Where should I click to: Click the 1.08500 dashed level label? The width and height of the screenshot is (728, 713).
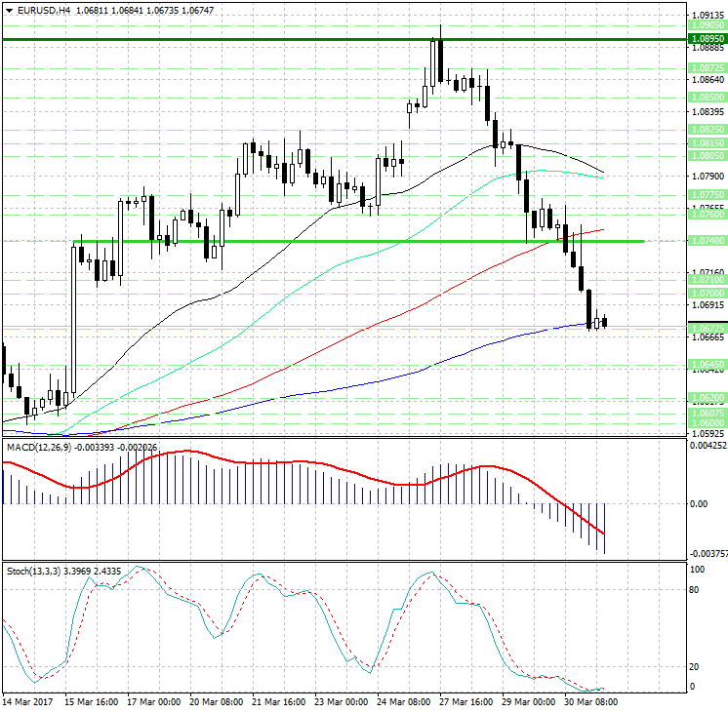[x=708, y=98]
